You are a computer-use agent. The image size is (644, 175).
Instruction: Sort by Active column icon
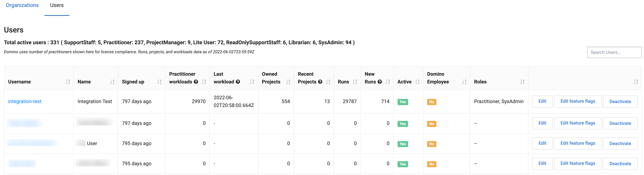(417, 82)
